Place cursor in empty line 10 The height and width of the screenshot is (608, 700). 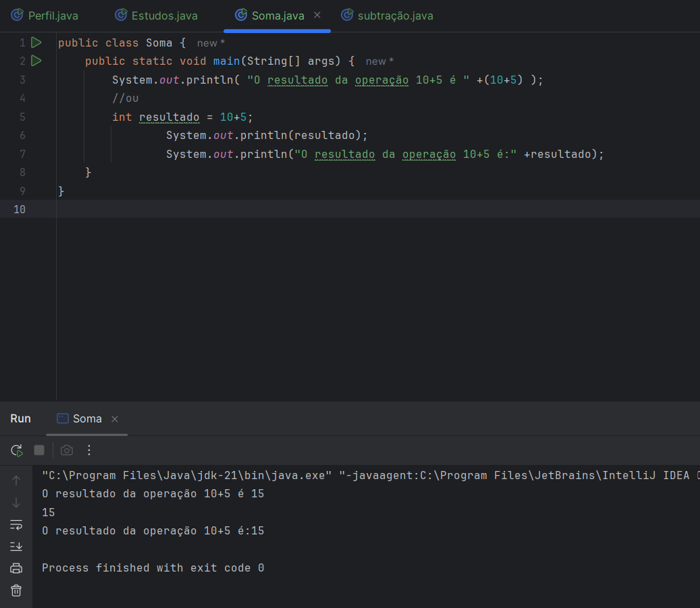point(378,209)
